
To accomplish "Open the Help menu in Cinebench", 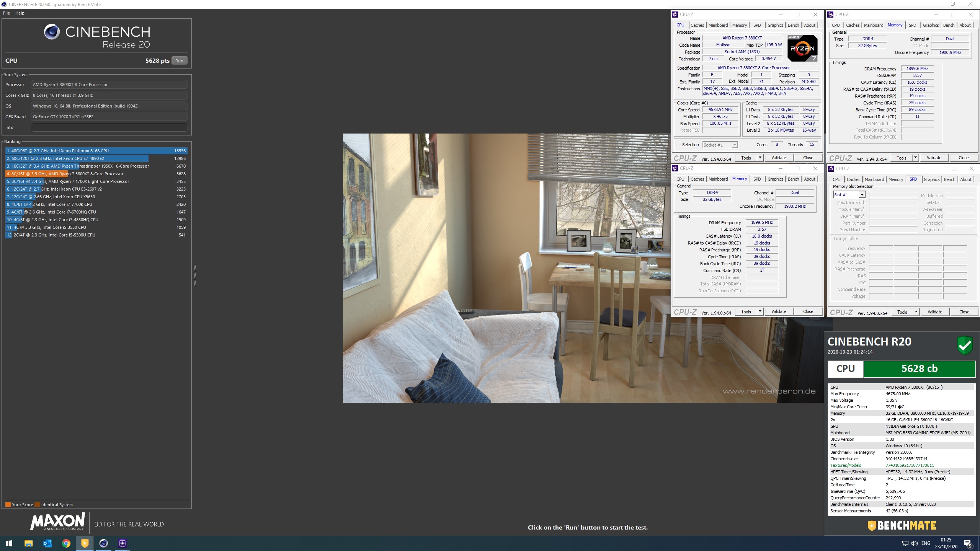I will (20, 13).
